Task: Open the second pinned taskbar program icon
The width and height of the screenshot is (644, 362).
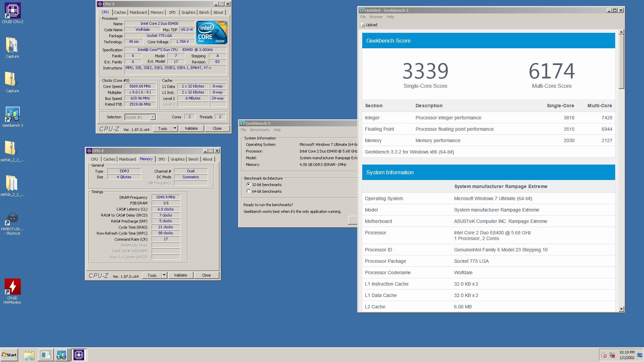Action: 45,355
